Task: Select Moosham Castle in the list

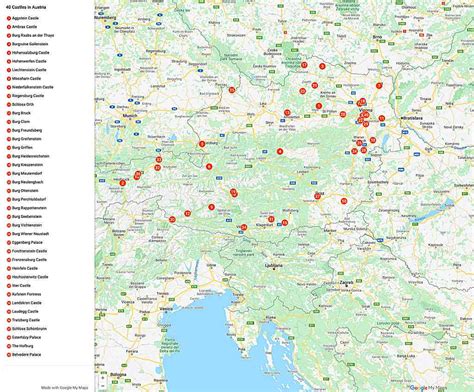Action: point(26,79)
